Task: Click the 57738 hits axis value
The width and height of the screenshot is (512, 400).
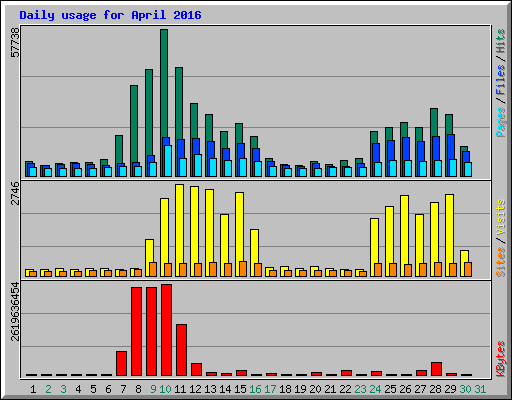Action: (15, 42)
